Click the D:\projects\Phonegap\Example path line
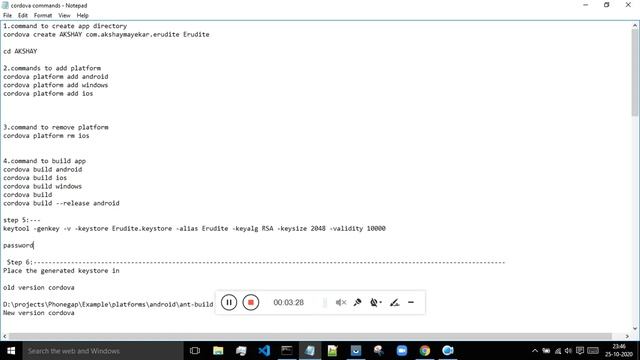This screenshot has height=360, width=640. point(108,304)
